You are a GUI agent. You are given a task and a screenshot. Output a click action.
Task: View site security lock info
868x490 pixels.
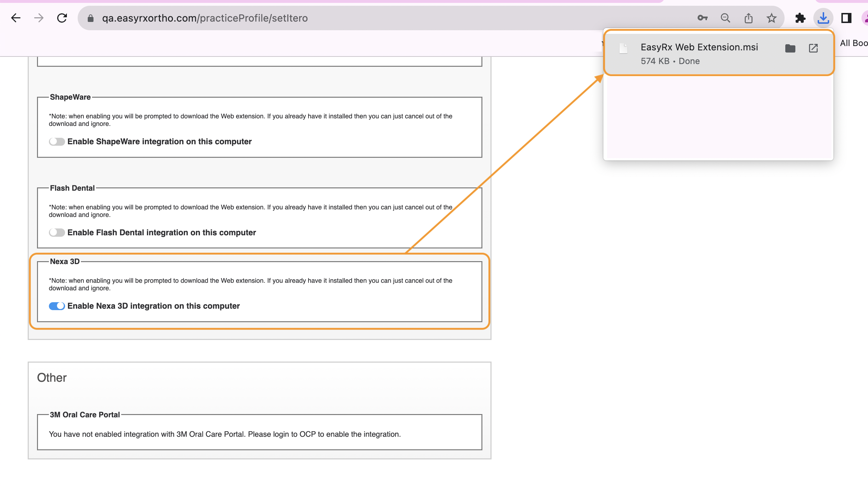point(91,18)
